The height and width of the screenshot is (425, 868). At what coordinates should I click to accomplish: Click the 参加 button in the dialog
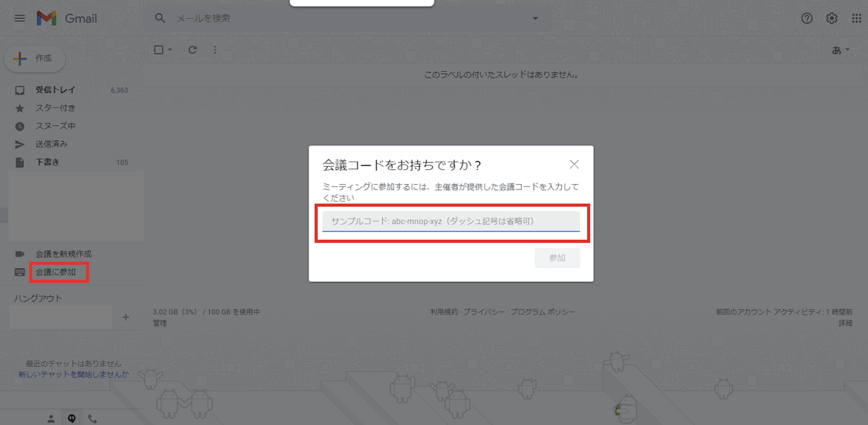point(557,258)
